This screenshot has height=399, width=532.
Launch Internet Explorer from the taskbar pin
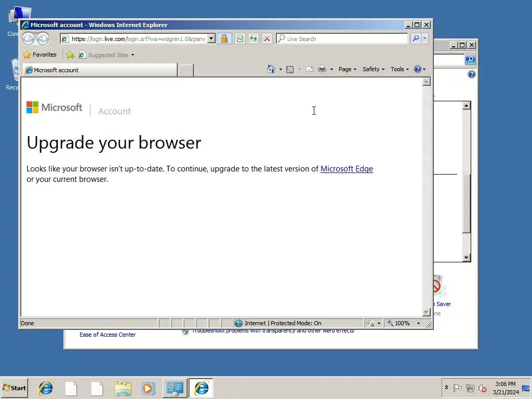[x=46, y=388]
